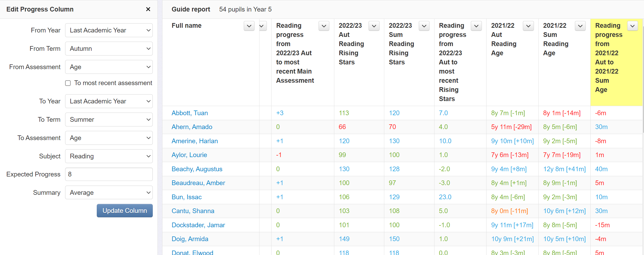Viewport: 644px width, 255px height.
Task: Open the Subject dropdown showing Reading
Action: click(x=109, y=156)
